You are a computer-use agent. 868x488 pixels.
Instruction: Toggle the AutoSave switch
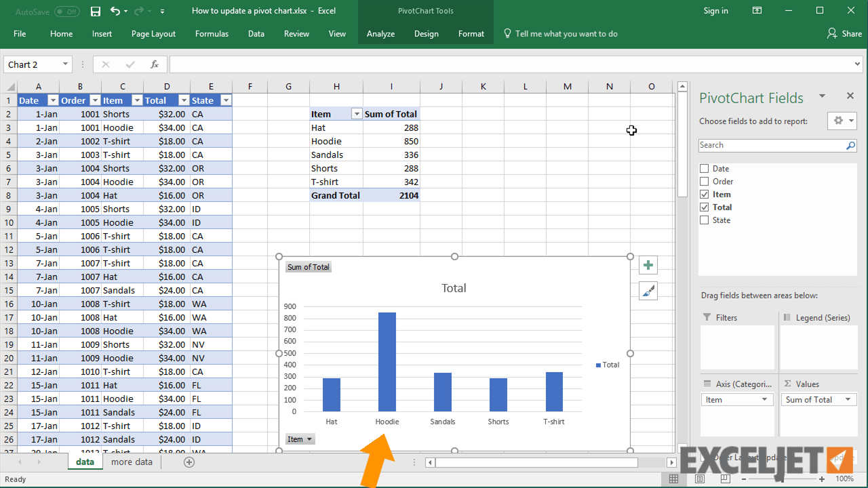coord(66,12)
